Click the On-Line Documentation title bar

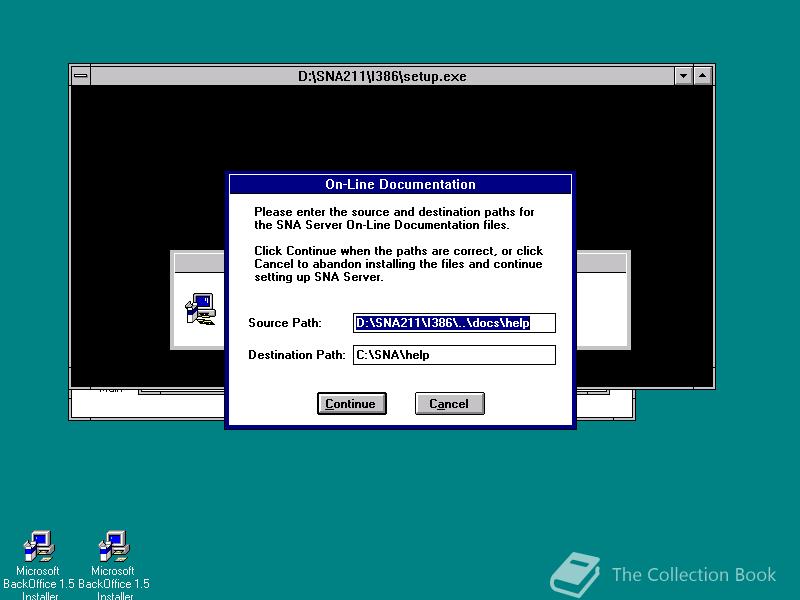[x=401, y=184]
